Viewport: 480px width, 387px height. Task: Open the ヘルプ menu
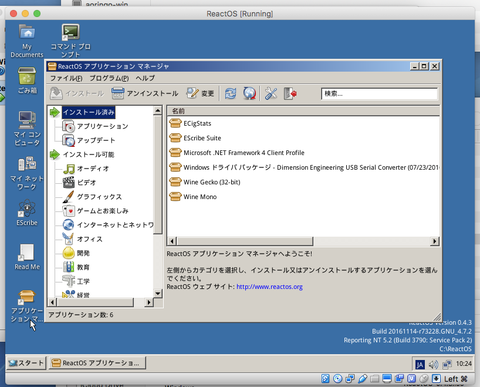pyautogui.click(x=145, y=78)
